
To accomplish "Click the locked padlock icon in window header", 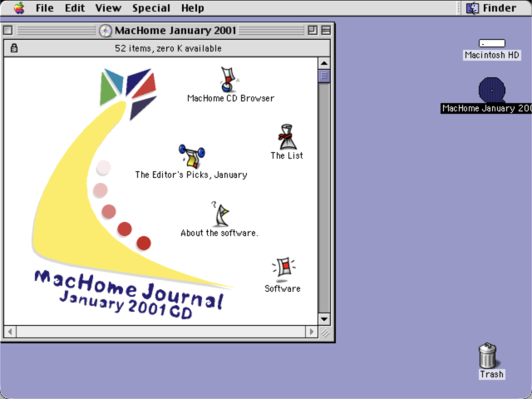I will [14, 48].
